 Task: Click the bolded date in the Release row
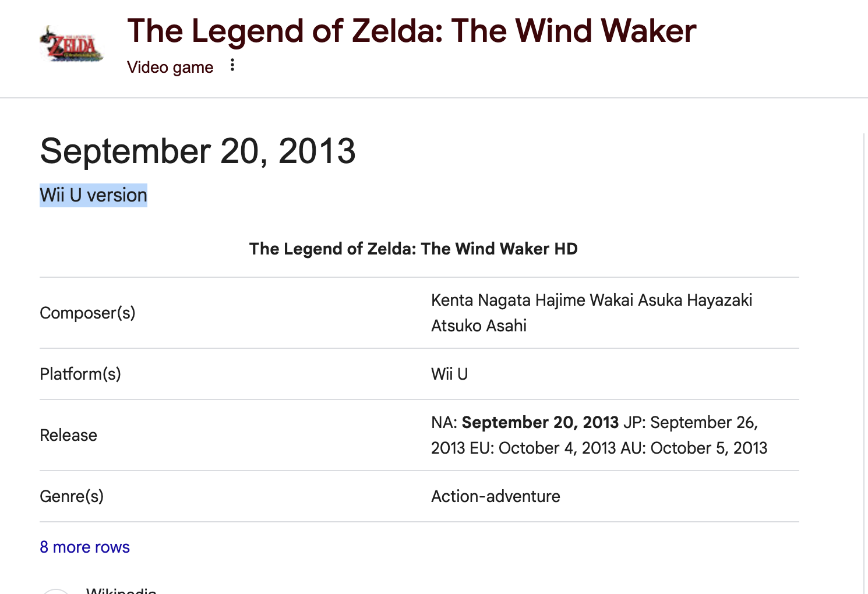(x=540, y=422)
